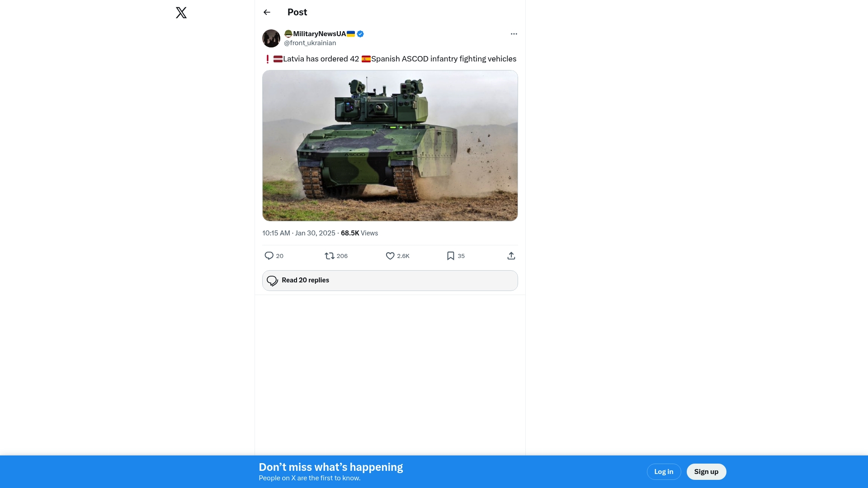
Task: Click the replies bubble icon in Read replies
Action: click(x=272, y=281)
